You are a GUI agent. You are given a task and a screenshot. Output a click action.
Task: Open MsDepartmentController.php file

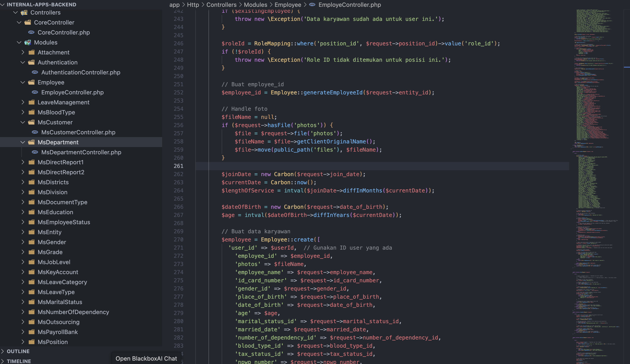click(x=81, y=152)
